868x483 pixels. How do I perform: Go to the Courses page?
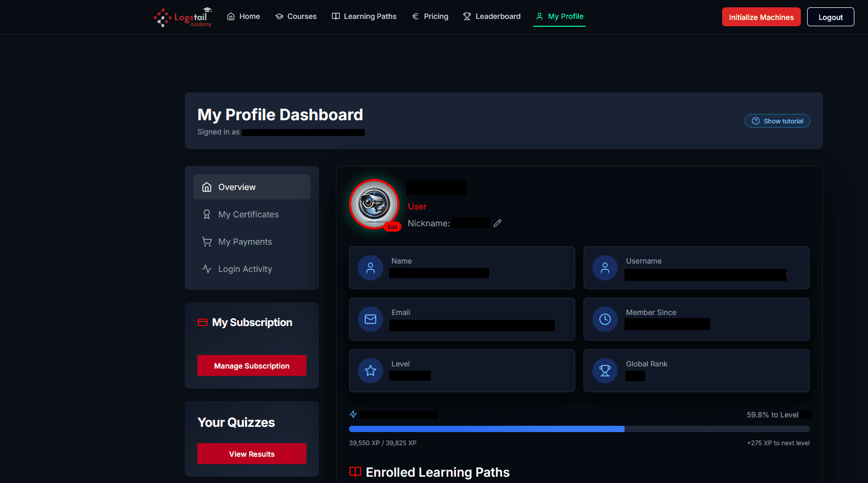click(x=296, y=16)
